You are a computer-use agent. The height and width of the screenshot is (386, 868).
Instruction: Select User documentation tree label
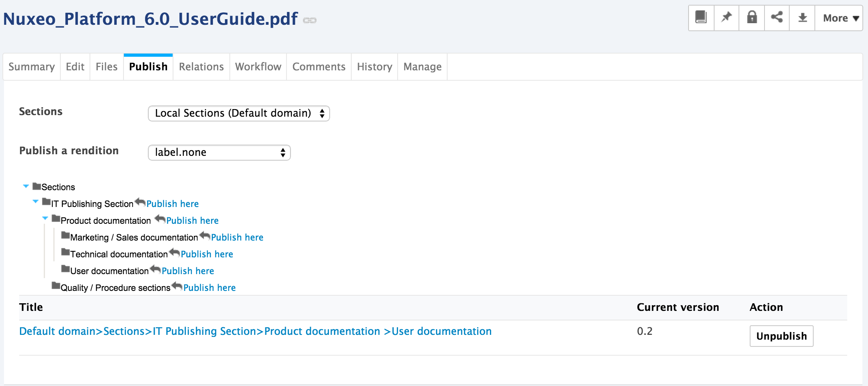109,271
